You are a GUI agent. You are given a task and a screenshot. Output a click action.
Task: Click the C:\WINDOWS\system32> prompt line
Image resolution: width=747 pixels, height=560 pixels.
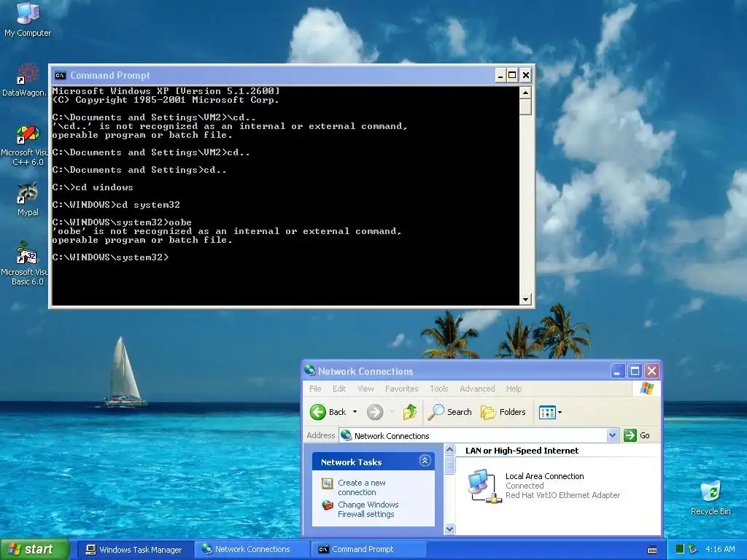pos(111,257)
